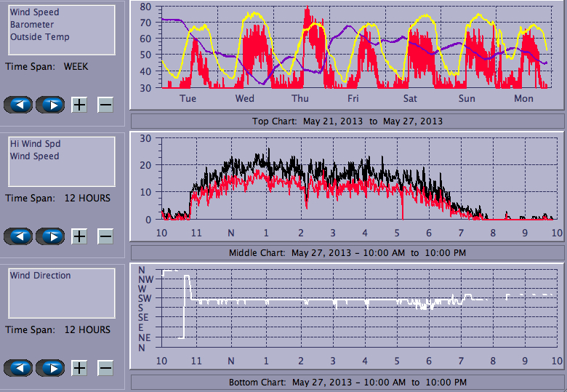Go back in time on the middle chart
The image size is (567, 392).
pos(18,236)
